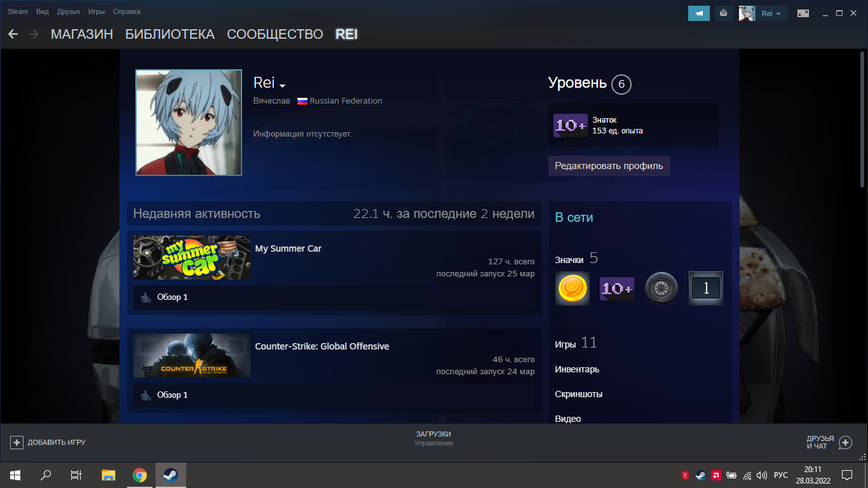Click the Counter-Strike banner image

tap(192, 355)
